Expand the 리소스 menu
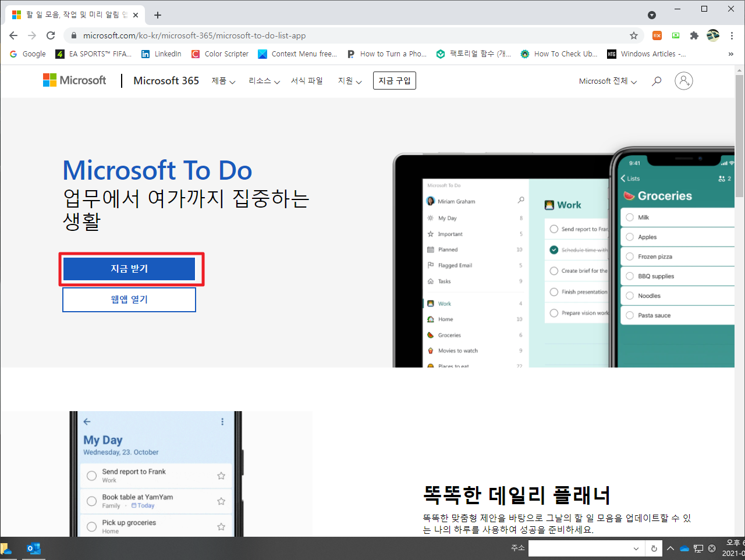This screenshot has width=745, height=560. 264,81
